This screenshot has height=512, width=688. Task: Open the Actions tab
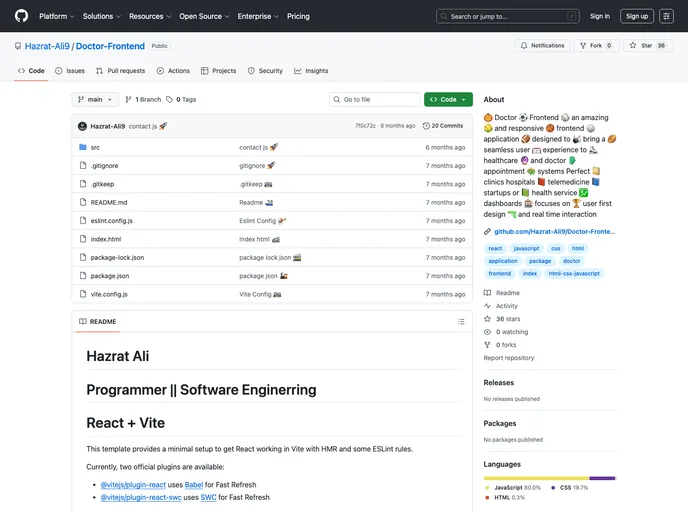coord(173,71)
